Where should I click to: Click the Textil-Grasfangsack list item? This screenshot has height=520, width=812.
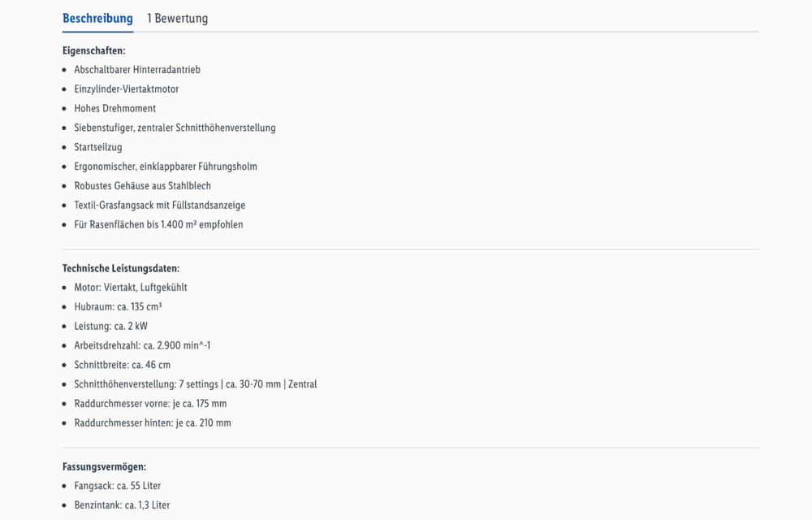coord(159,205)
